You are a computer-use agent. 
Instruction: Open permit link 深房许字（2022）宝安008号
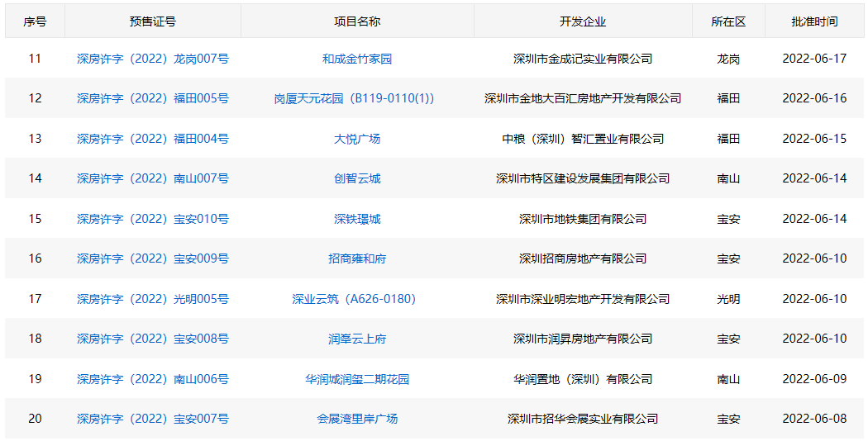153,339
